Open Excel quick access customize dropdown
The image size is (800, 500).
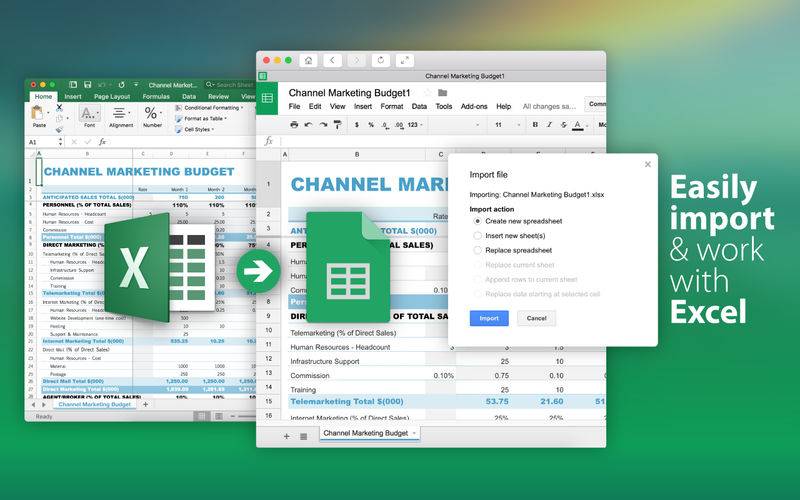(136, 84)
